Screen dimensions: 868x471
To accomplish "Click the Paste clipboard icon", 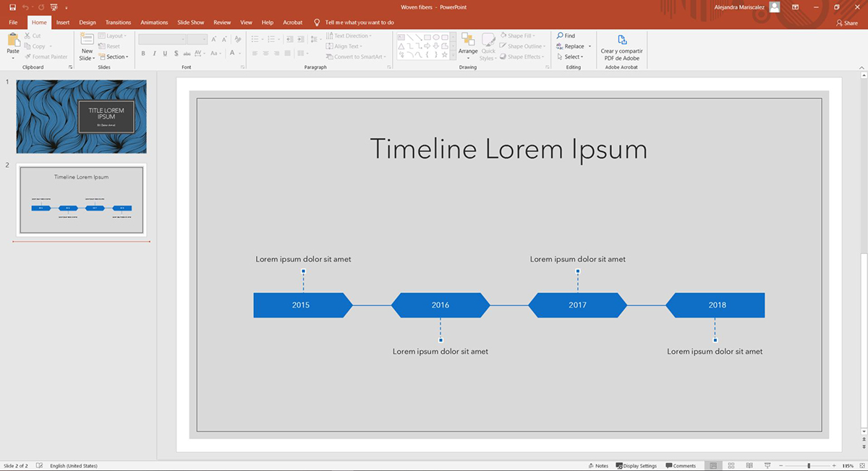I will click(x=13, y=41).
